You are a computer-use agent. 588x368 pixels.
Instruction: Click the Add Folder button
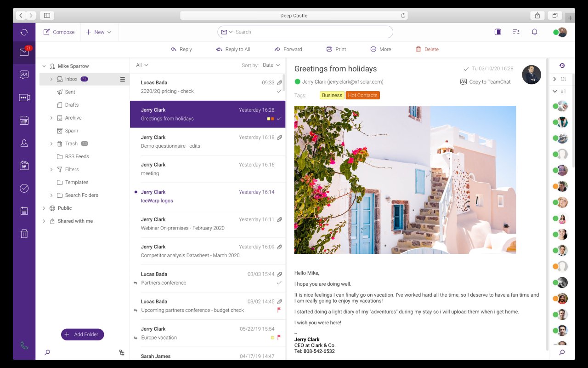click(83, 334)
